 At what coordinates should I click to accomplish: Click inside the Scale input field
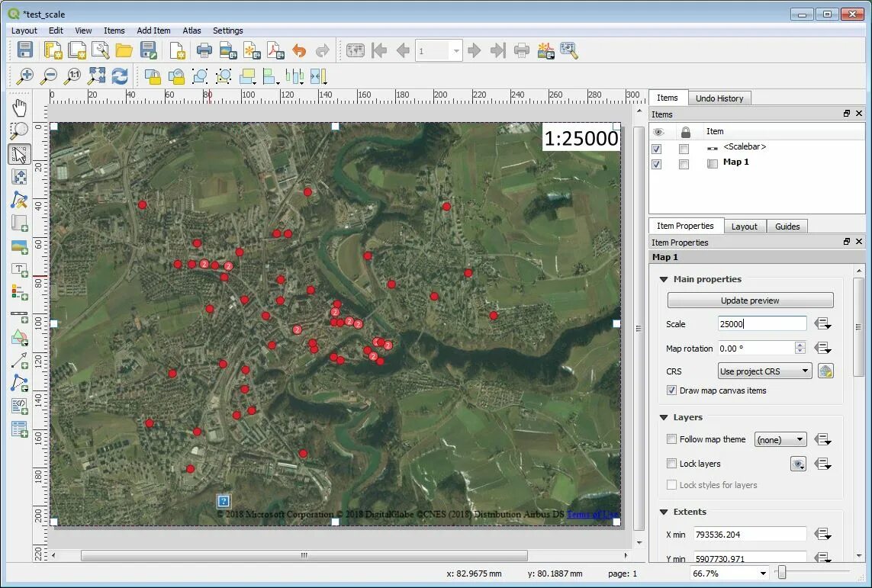[761, 323]
